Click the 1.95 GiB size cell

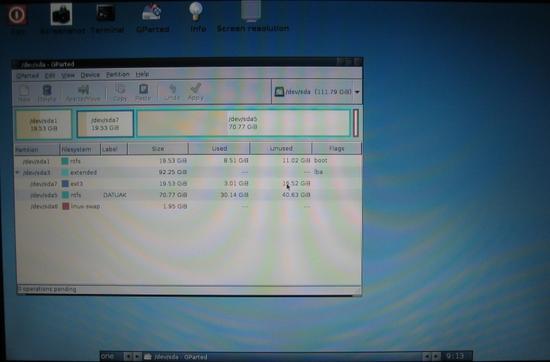pos(175,206)
